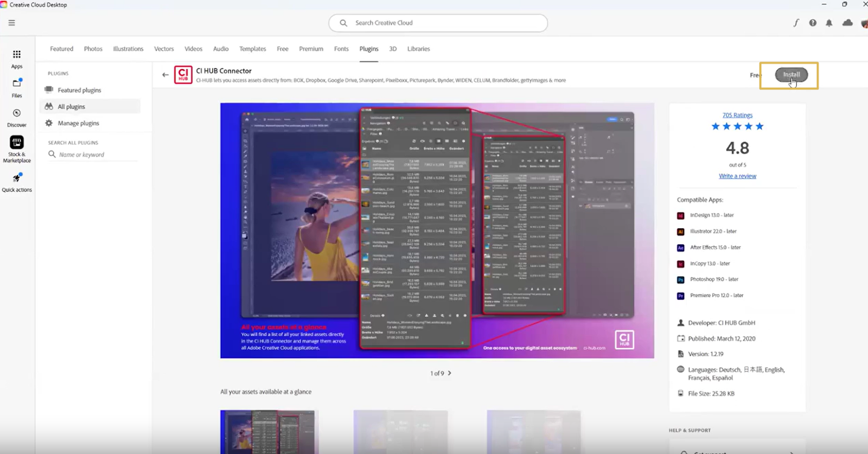Select the third screenshot thumbnail

pos(534,432)
